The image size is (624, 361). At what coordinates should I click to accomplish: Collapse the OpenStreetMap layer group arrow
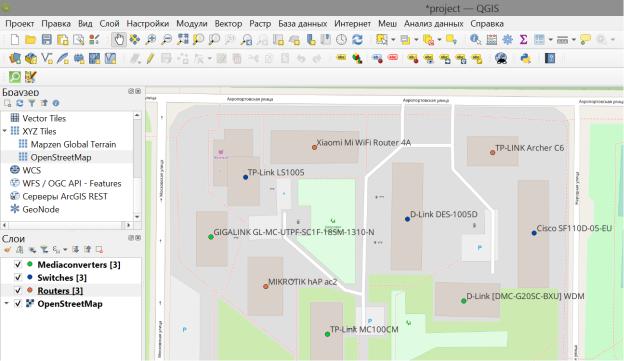pos(6,303)
